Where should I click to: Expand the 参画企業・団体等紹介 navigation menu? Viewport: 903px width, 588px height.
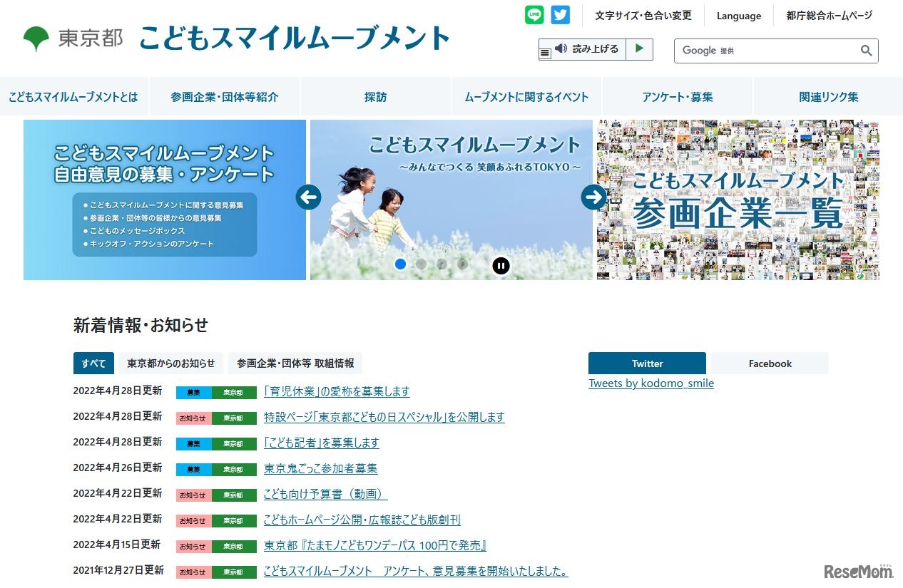pos(225,96)
